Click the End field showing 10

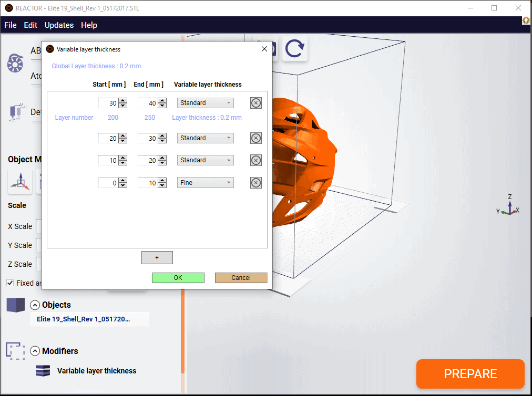click(x=148, y=183)
